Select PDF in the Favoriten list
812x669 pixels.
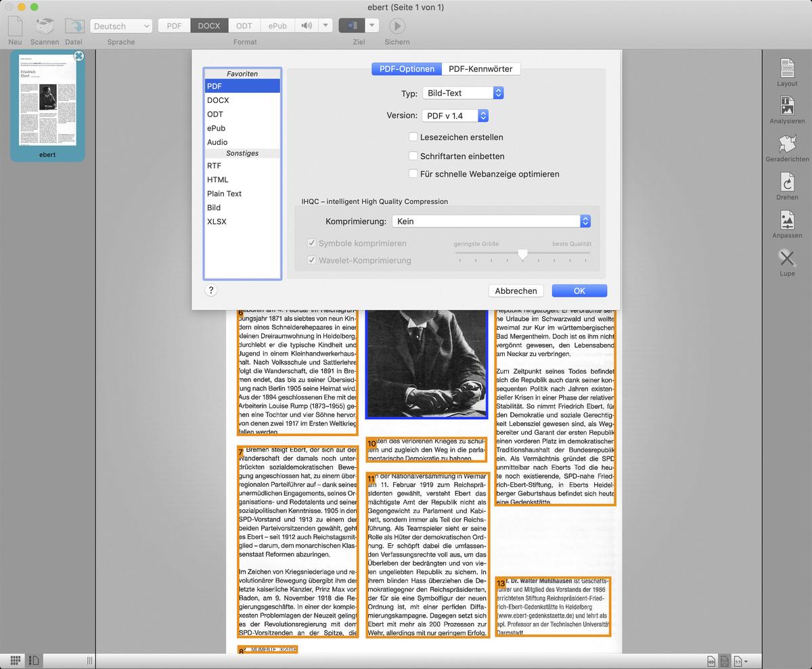pos(242,86)
